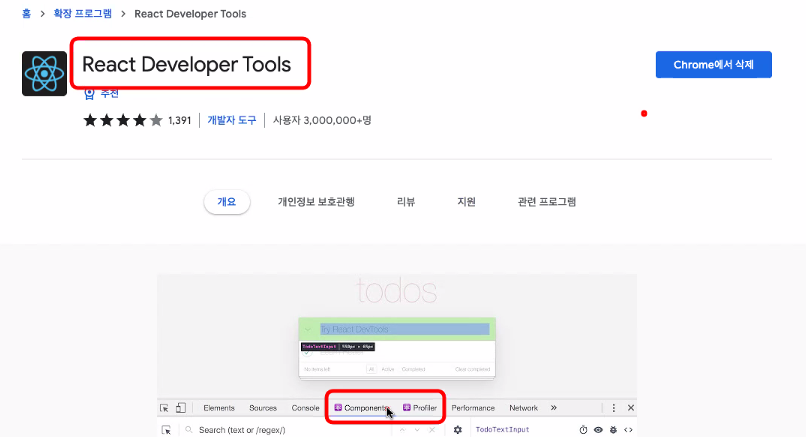Click the search magnifier icon in Components panel
Image resolution: width=806 pixels, height=437 pixels.
pyautogui.click(x=189, y=430)
